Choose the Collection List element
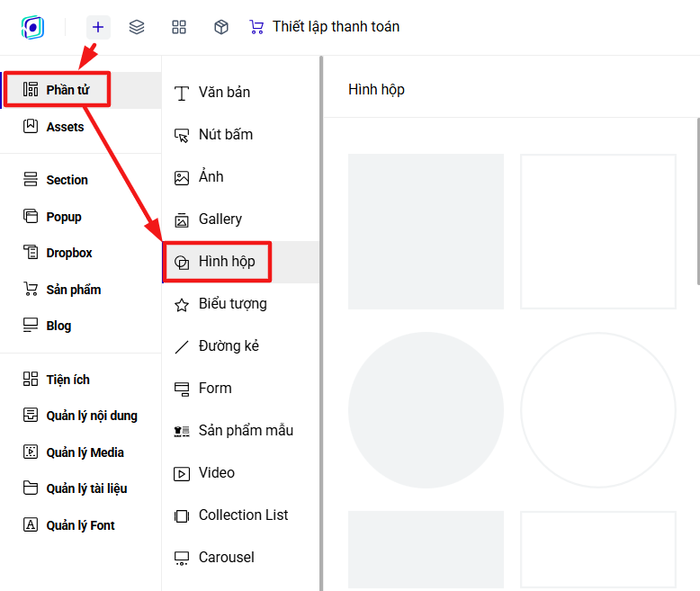 click(240, 515)
